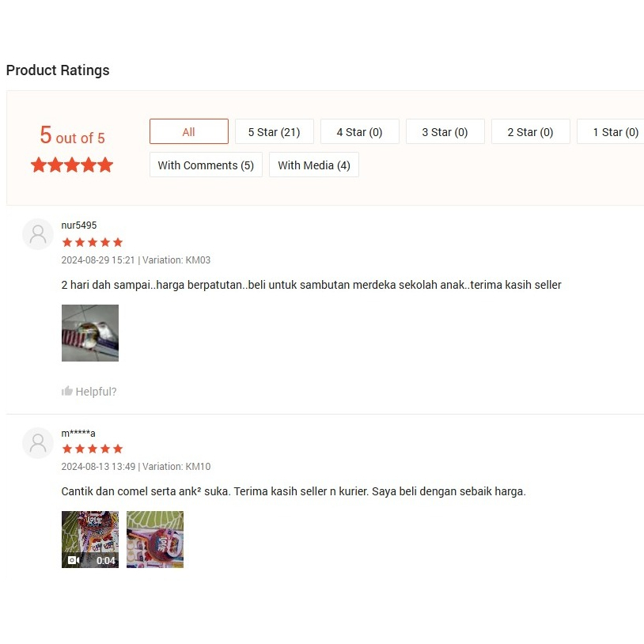Viewport: 644px width, 644px height.
Task: Click m*****a's five-star review rating
Action: (x=93, y=449)
